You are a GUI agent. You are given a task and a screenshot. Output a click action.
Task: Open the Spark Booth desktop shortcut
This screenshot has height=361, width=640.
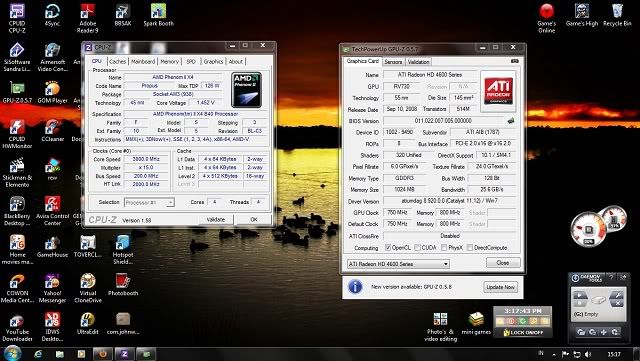(158, 16)
